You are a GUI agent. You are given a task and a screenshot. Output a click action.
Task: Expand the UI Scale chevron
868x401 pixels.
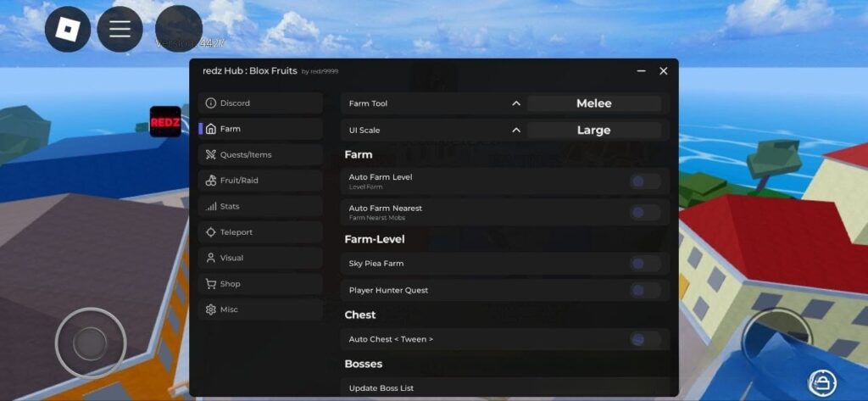tap(516, 131)
